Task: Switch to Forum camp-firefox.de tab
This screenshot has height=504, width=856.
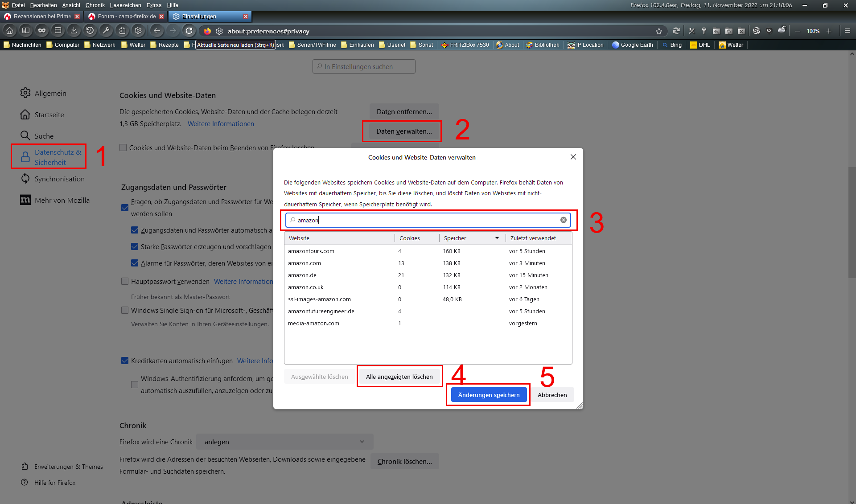Action: pos(126,16)
